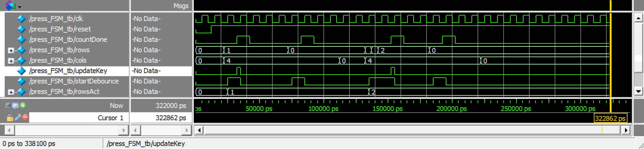
Task: Click the waveform vertical scrollbar down arrow
Action: 638,91
